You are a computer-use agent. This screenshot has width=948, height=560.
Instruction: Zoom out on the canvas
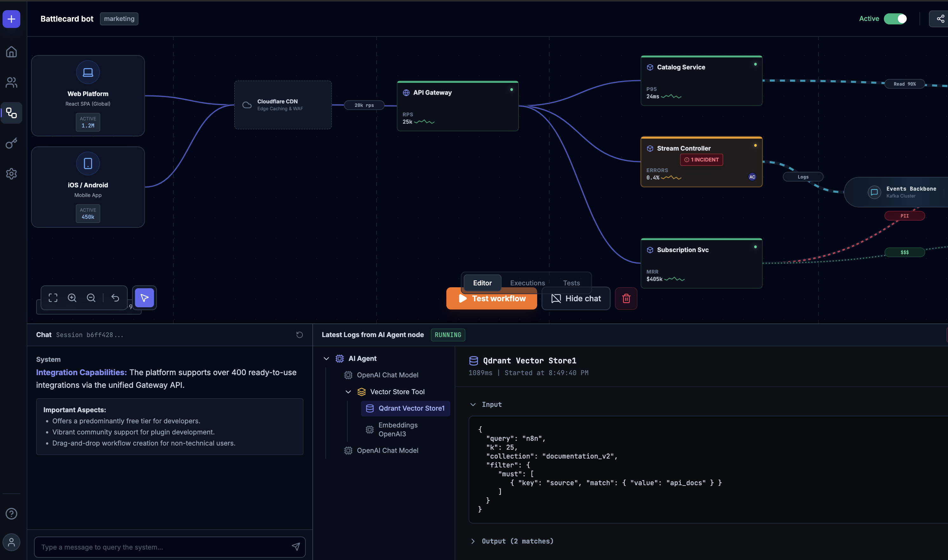click(x=91, y=298)
